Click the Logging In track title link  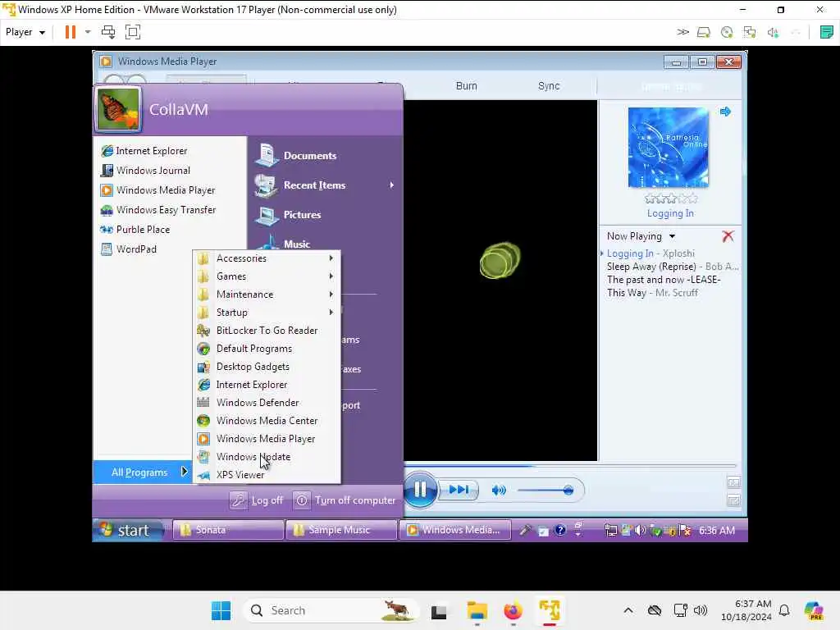pos(670,213)
